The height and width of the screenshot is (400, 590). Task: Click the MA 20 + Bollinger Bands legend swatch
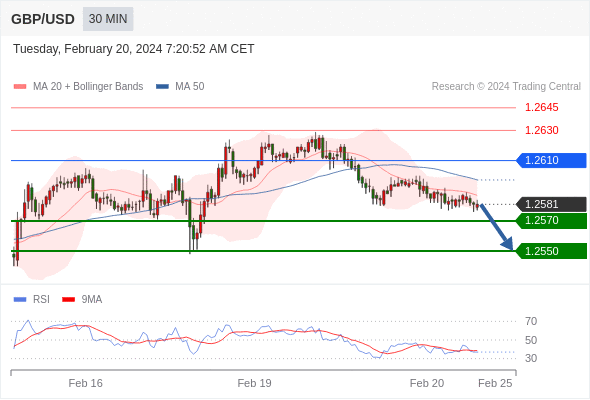pyautogui.click(x=20, y=87)
